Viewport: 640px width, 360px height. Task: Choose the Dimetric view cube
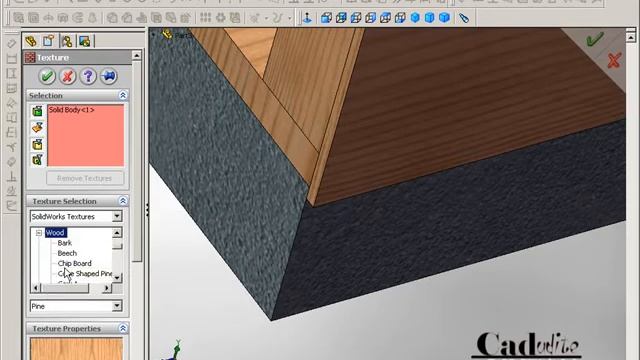click(x=444, y=18)
